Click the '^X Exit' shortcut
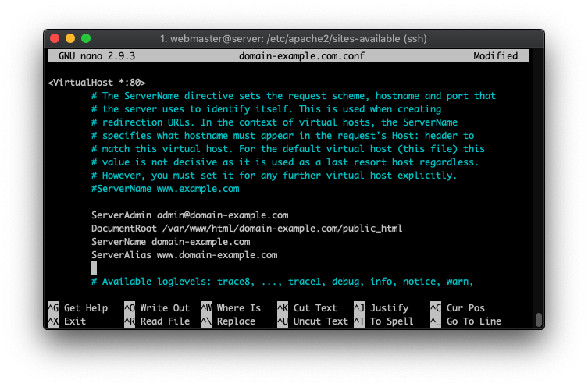The image size is (588, 387). [x=66, y=321]
